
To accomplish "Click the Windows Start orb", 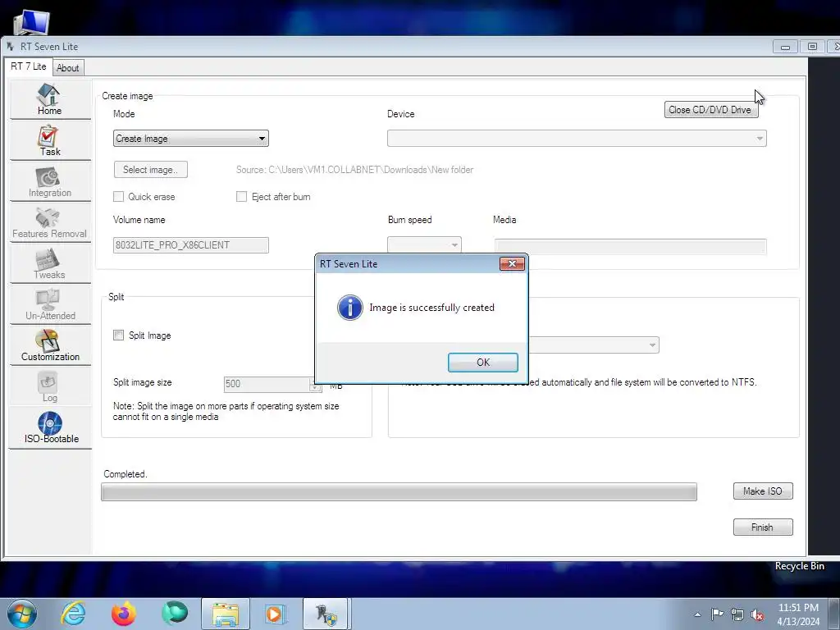I will 22,614.
